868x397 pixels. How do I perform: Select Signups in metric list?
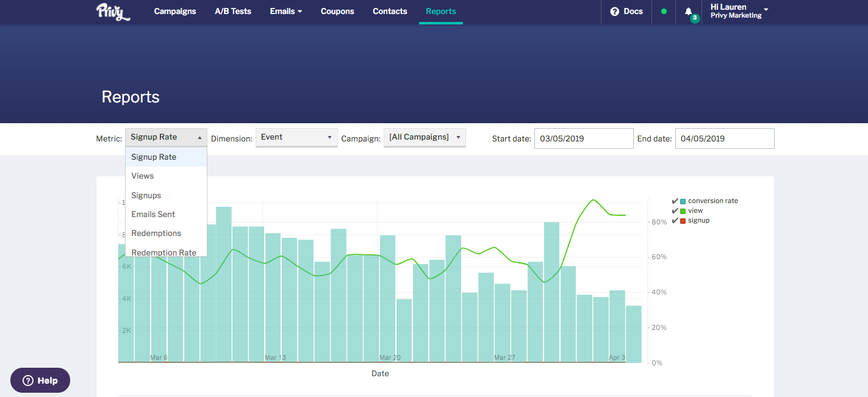tap(166, 195)
